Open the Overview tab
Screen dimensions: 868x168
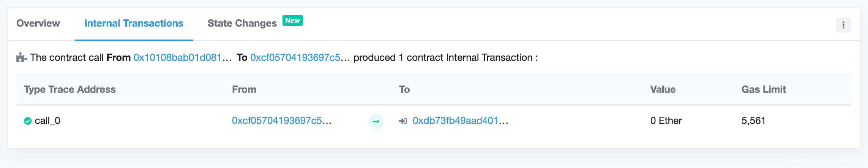[x=38, y=24]
